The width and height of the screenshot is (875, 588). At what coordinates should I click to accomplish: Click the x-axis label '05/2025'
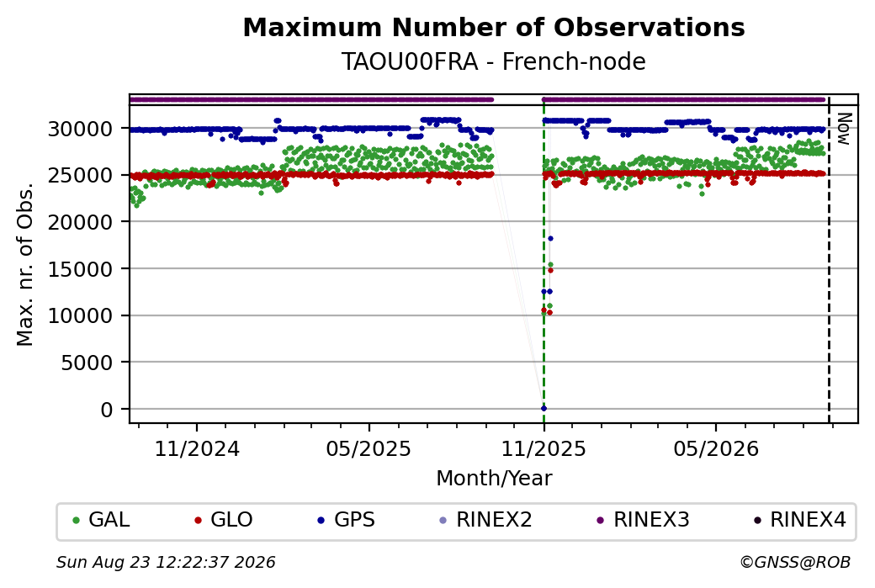[369, 448]
